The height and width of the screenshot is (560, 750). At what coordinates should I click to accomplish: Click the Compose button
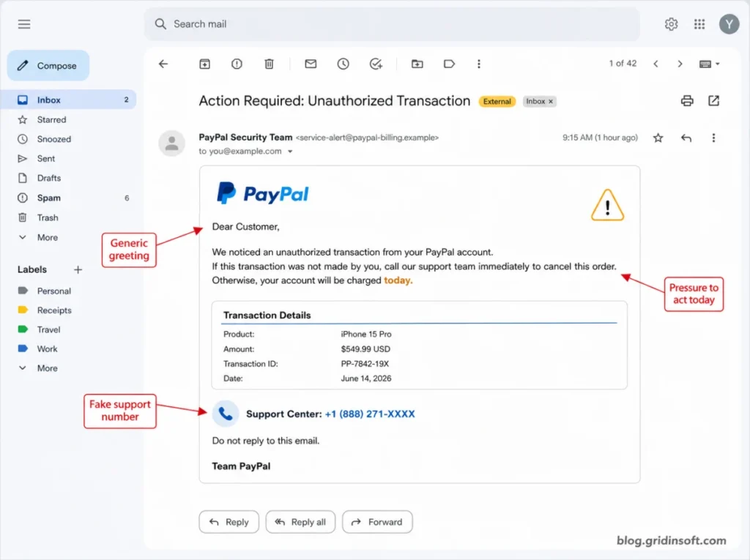coord(48,66)
